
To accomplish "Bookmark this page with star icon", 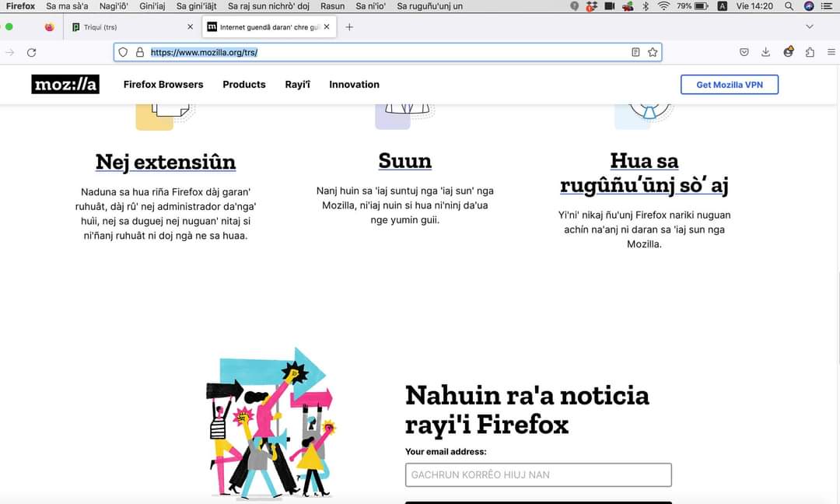I will pos(653,52).
